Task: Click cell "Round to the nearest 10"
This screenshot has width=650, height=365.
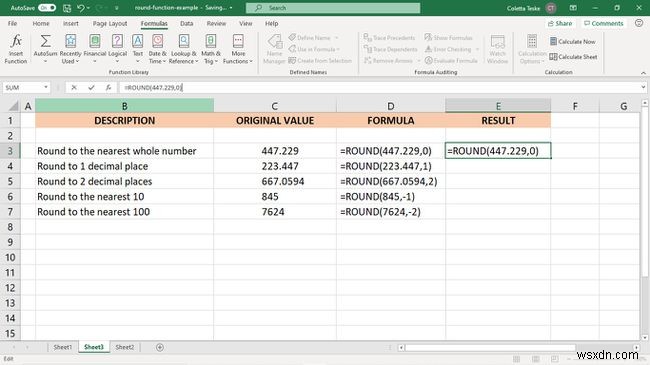Action: point(124,197)
